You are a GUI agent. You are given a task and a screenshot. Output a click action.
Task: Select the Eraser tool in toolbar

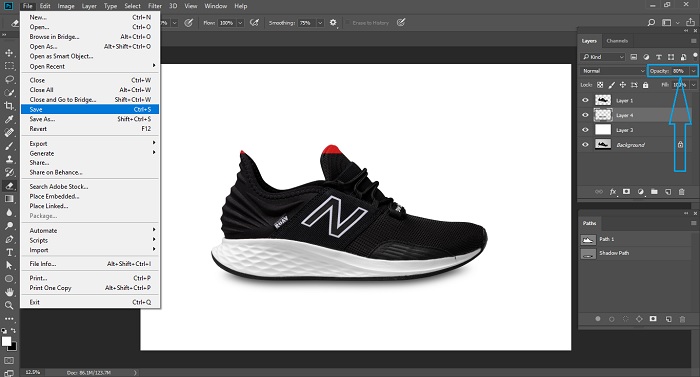click(9, 186)
